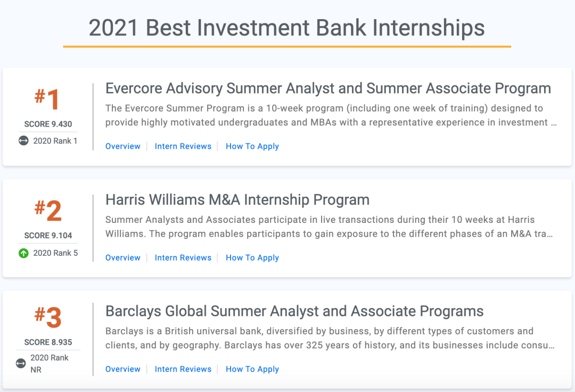Open the Evercore Overview link
Image resolution: width=575 pixels, height=392 pixels.
coord(123,146)
